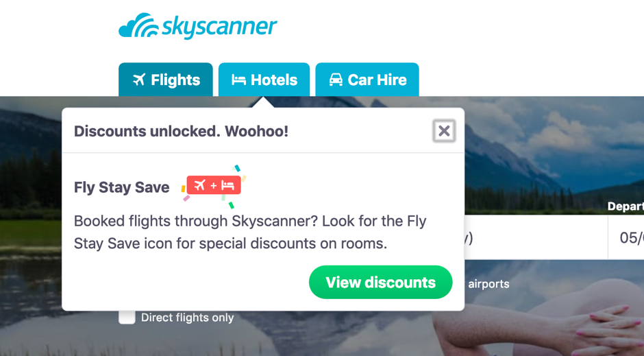644x356 pixels.
Task: Click the Skyscanner cloud logo icon
Action: click(x=138, y=26)
